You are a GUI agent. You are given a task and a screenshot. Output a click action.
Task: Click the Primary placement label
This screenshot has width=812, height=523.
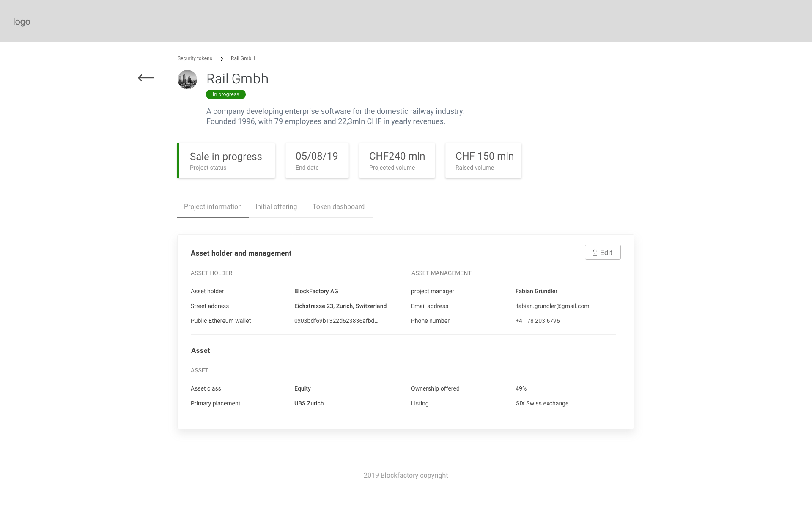[215, 403]
